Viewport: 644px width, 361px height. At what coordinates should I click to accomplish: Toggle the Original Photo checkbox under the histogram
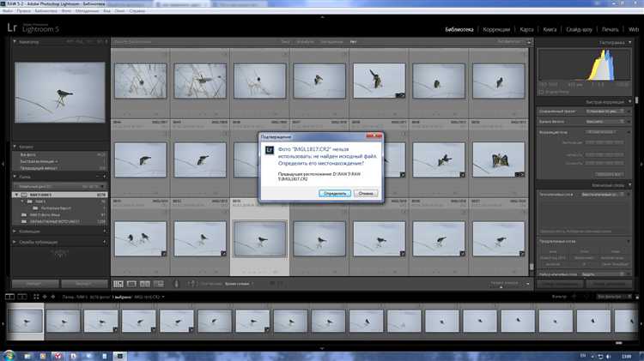(541, 93)
